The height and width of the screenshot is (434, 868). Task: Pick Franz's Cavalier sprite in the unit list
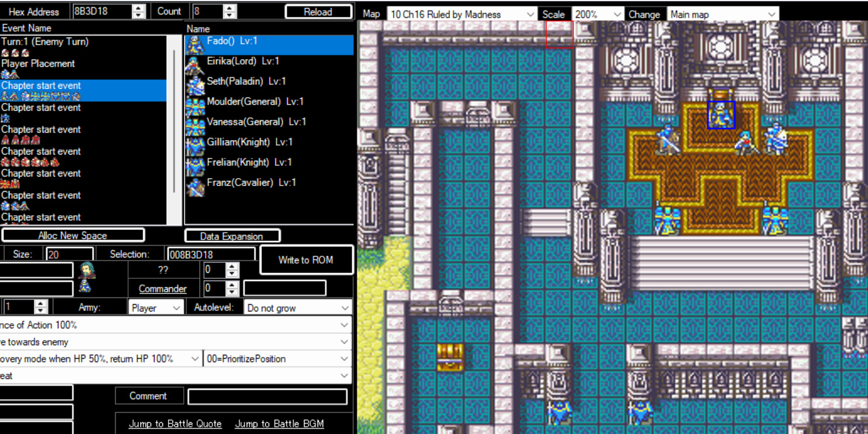[195, 187]
